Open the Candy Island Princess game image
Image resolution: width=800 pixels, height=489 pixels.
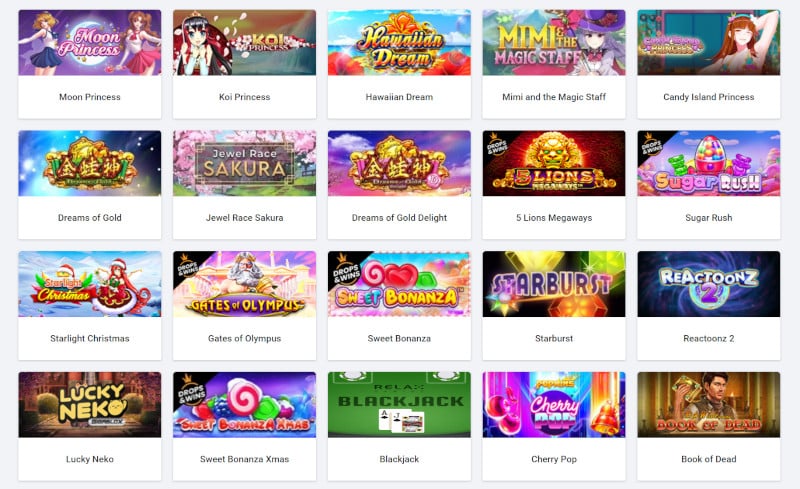pyautogui.click(x=709, y=42)
